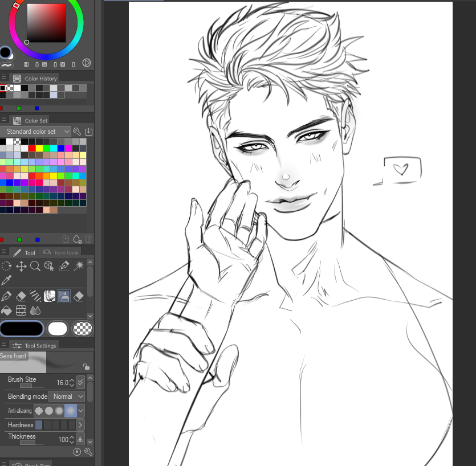Image resolution: width=476 pixels, height=466 pixels.
Task: Click Tool Settings scroll up arrow
Action: 90,378
